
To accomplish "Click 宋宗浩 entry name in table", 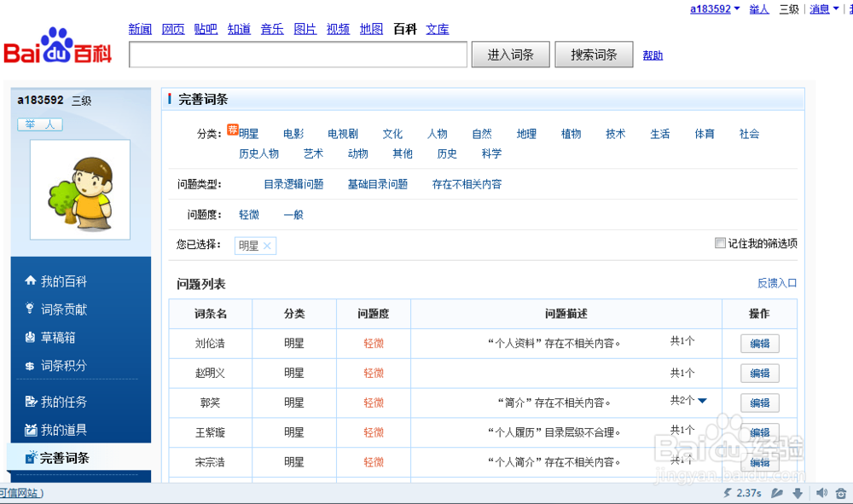I will pyautogui.click(x=210, y=462).
